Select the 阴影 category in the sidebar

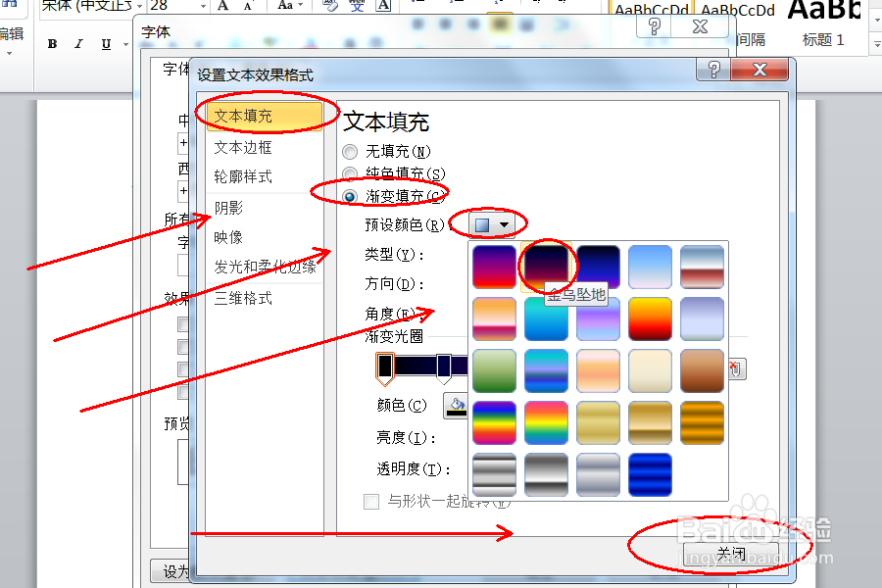point(227,209)
